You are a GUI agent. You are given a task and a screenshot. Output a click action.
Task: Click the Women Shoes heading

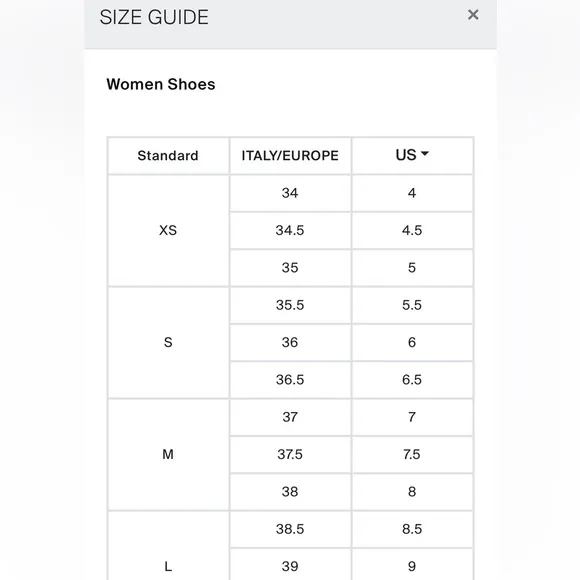click(161, 84)
